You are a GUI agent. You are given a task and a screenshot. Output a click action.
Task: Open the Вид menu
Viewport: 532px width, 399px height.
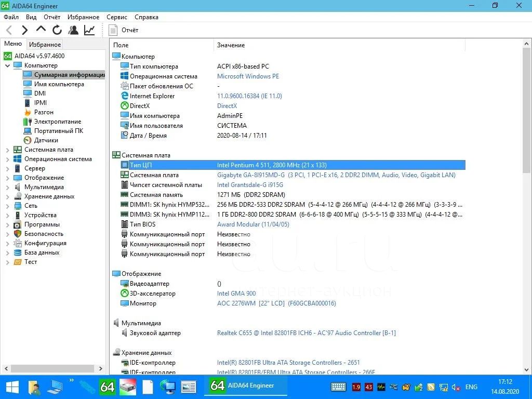click(31, 17)
